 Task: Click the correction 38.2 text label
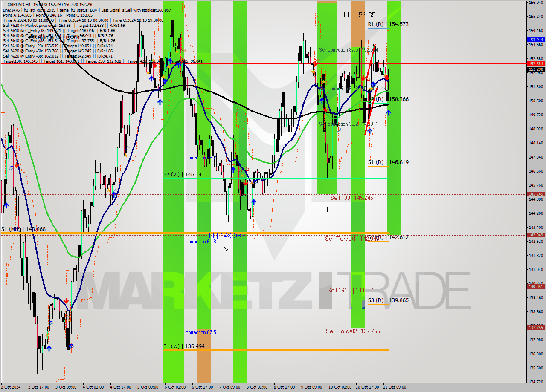click(x=200, y=158)
